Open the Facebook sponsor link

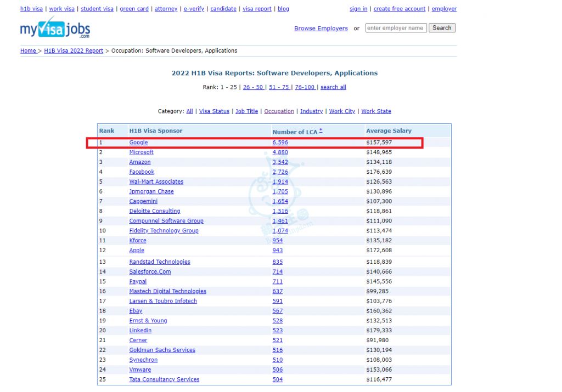pyautogui.click(x=142, y=172)
